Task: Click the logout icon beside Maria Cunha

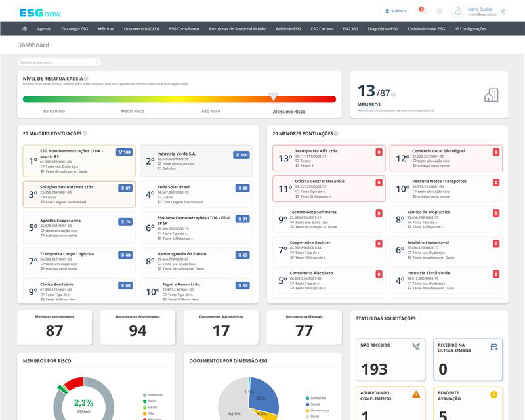Action: [503, 11]
